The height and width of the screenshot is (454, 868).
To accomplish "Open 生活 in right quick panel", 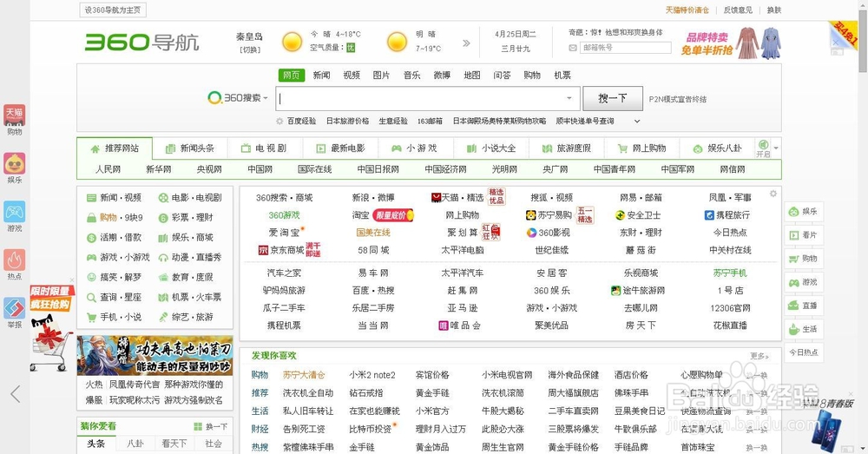I will [804, 329].
